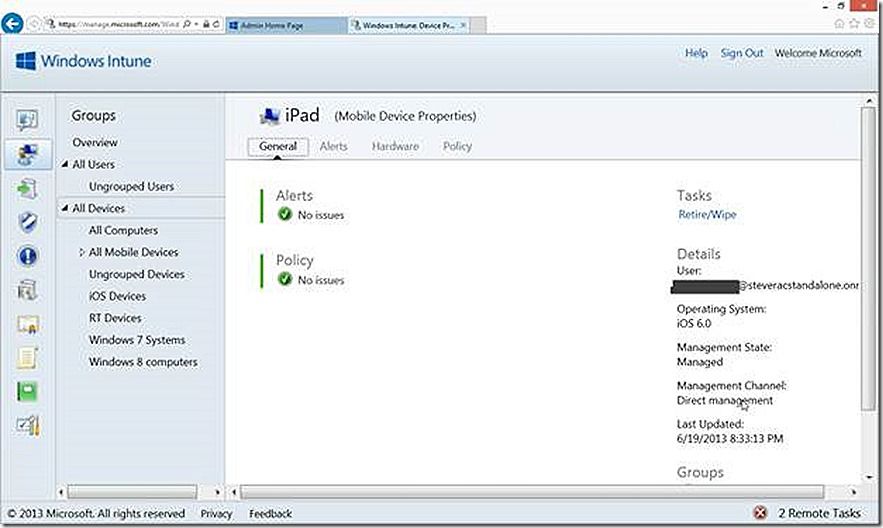Select the Groups workspace icon in sidebar
This screenshot has height=528, width=883.
pos(27,154)
